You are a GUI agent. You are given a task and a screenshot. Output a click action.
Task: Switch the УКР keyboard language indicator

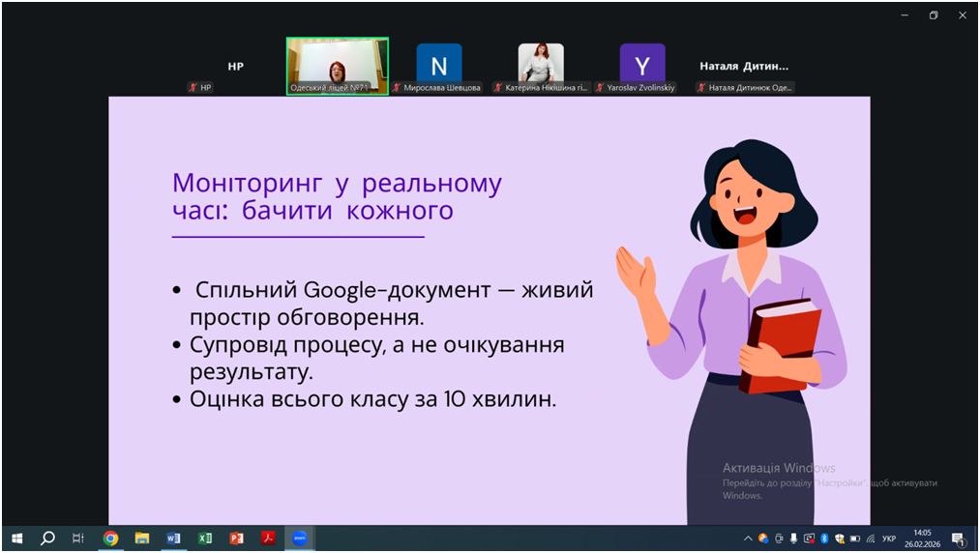pos(889,538)
